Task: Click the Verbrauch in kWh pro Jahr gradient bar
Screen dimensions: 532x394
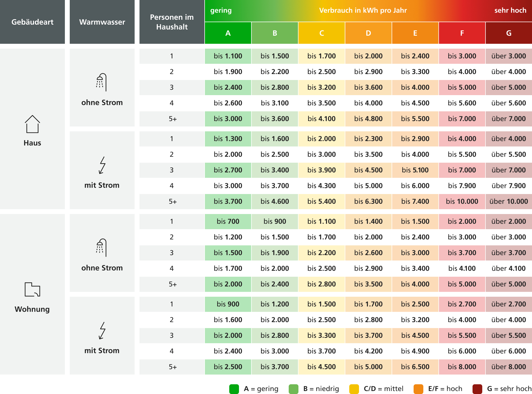Action: click(368, 11)
